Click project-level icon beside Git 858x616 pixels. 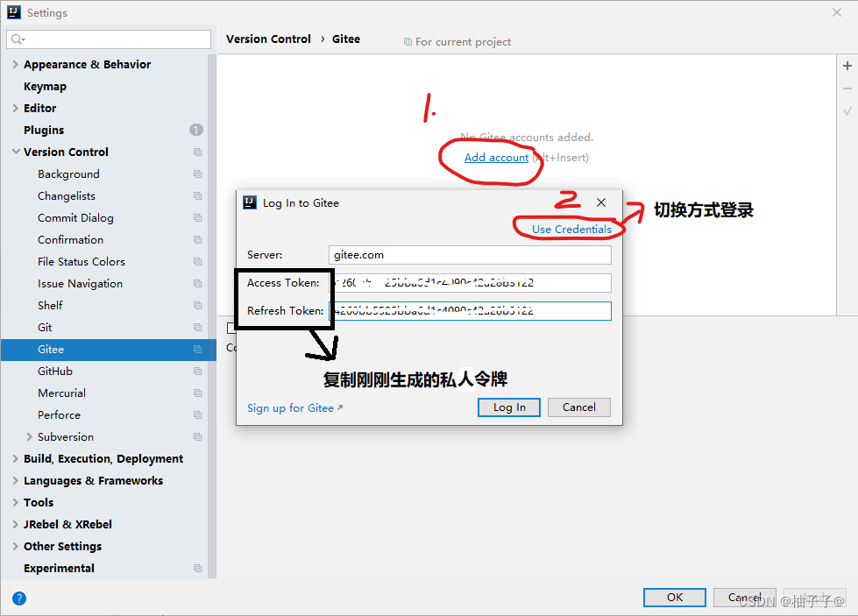coord(197,327)
